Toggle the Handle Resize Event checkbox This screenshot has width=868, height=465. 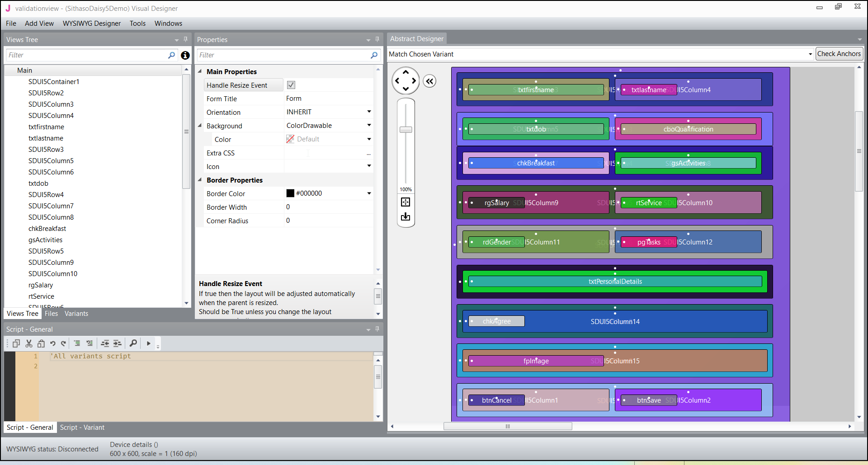coord(291,85)
